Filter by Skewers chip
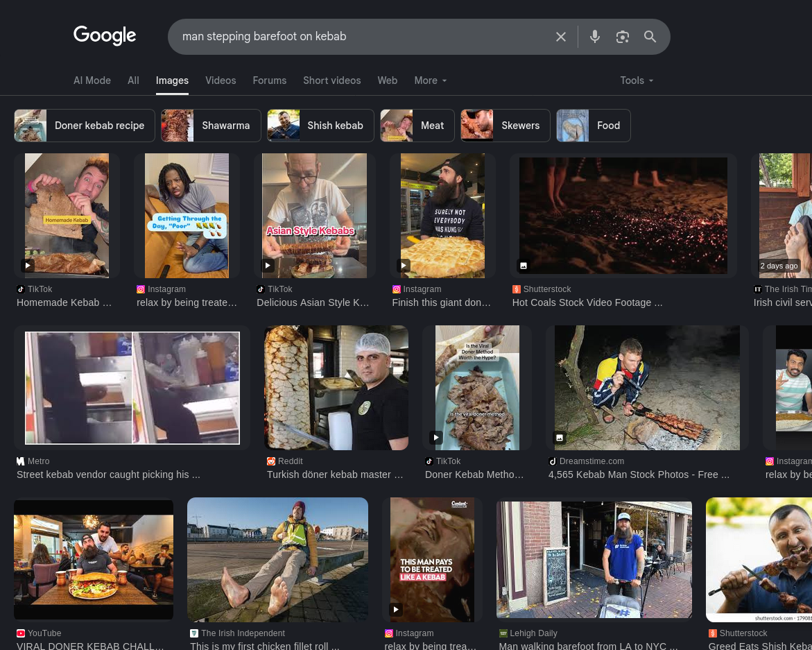The width and height of the screenshot is (812, 650). point(506,126)
